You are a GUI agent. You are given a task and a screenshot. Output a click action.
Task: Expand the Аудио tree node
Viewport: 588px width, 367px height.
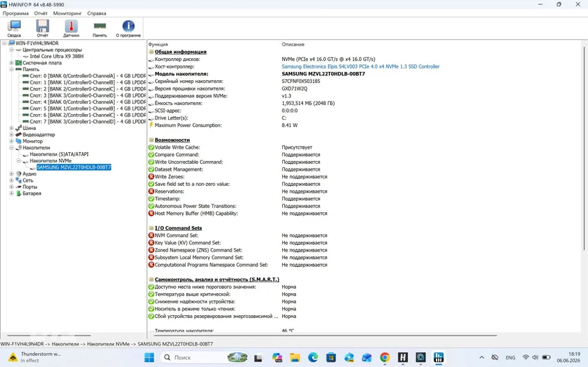[11, 173]
